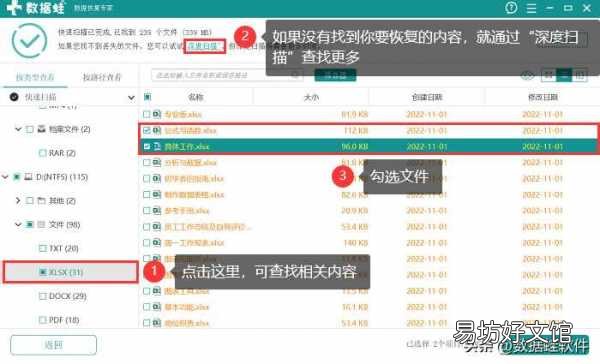The height and width of the screenshot is (364, 600).
Task: Collapse the 档案文件 (2) tree node
Action: pos(18,129)
